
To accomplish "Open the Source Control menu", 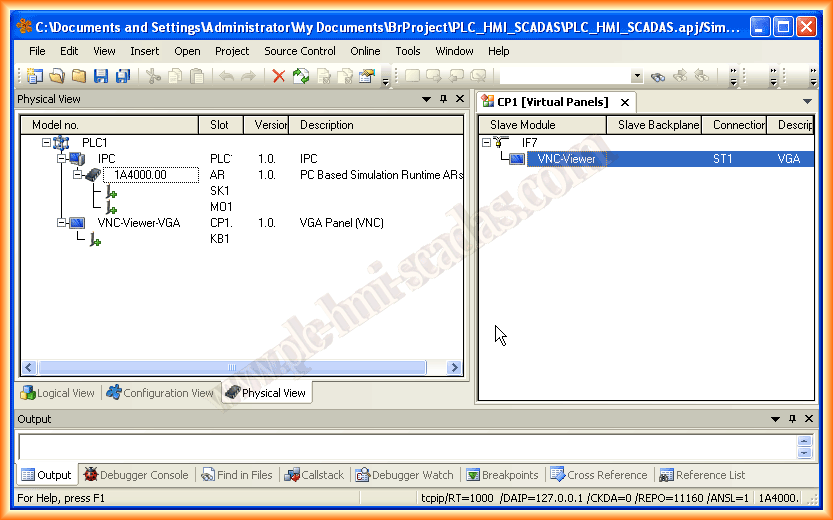I will tap(299, 51).
